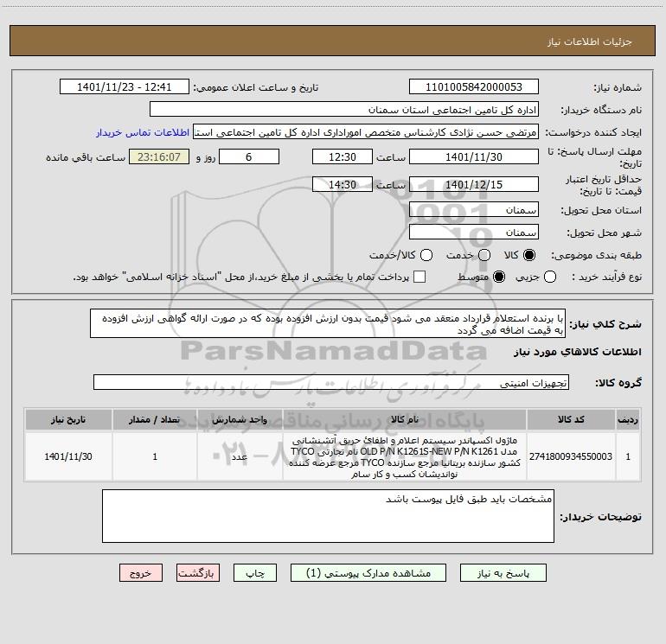
Task: Select the متوسط purchase type radio
Action: pos(499,277)
